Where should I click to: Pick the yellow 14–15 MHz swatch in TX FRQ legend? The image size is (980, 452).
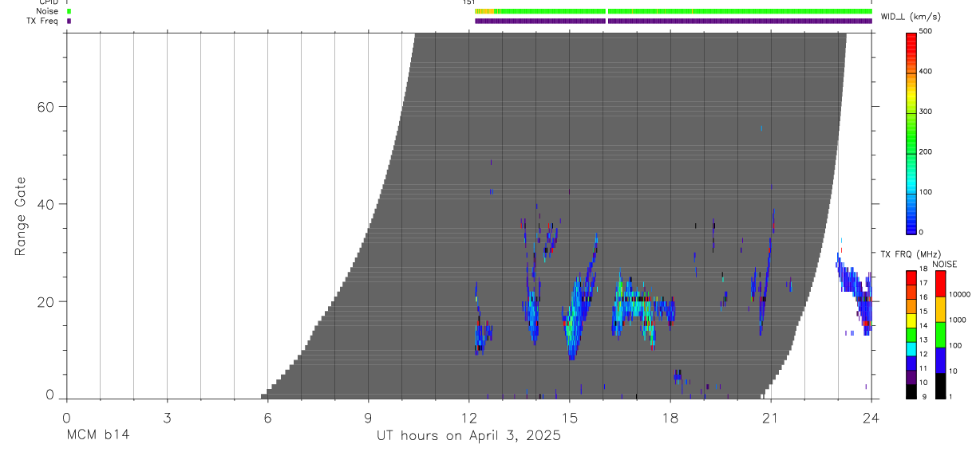[911, 319]
